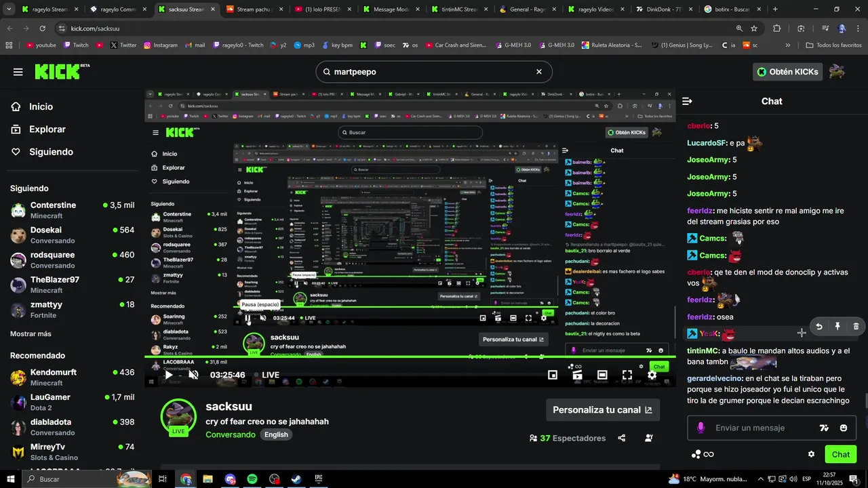The height and width of the screenshot is (488, 868).
Task: Open Personaliza tu canal
Action: tap(602, 410)
